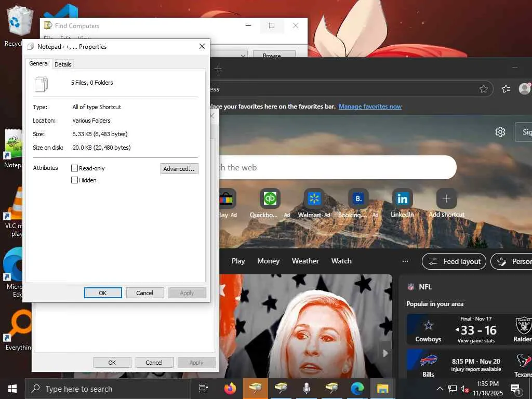
Task: Open the Watch feed tab
Action: coord(341,261)
